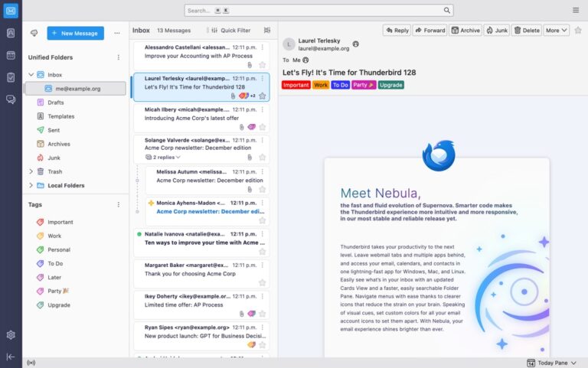Click into the global Search field
This screenshot has width=588, height=368.
(x=318, y=11)
